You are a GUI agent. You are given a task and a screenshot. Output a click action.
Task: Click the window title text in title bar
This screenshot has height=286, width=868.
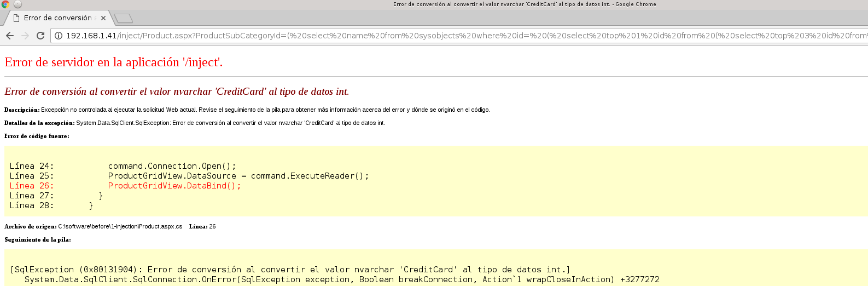pos(525,4)
